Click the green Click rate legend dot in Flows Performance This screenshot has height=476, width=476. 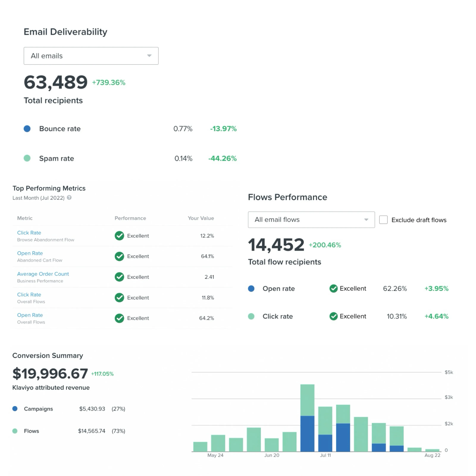[x=251, y=316]
